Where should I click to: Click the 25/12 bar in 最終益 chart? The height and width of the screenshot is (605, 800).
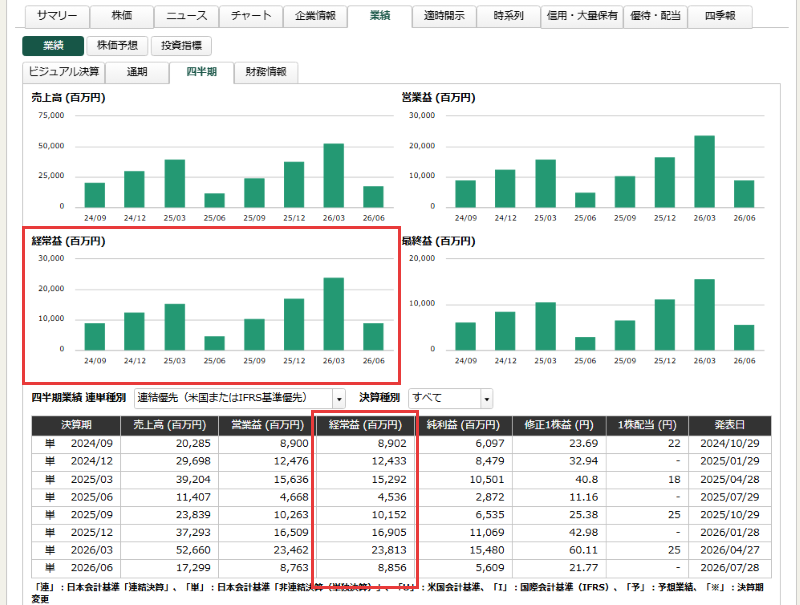(x=665, y=325)
